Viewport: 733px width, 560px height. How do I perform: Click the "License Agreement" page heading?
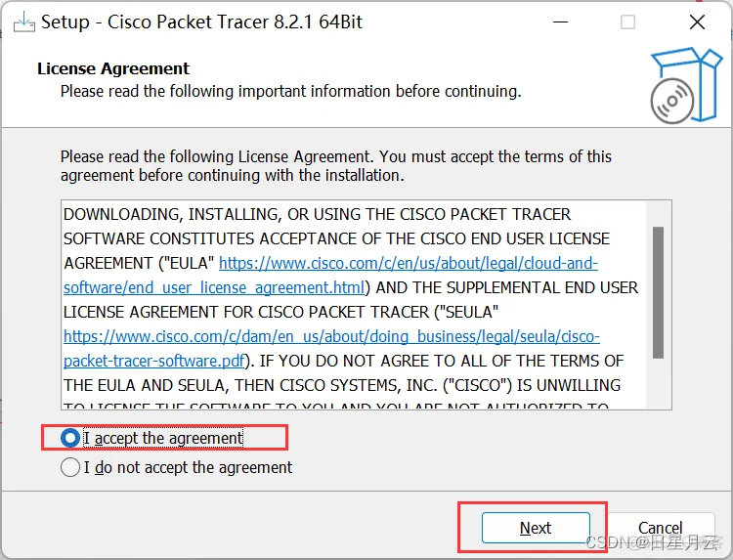tap(113, 68)
